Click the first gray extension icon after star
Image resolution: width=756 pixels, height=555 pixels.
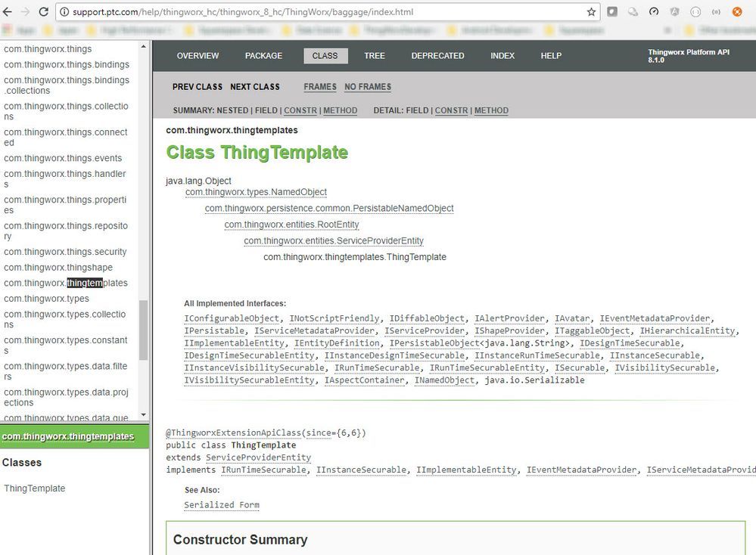pyautogui.click(x=612, y=12)
